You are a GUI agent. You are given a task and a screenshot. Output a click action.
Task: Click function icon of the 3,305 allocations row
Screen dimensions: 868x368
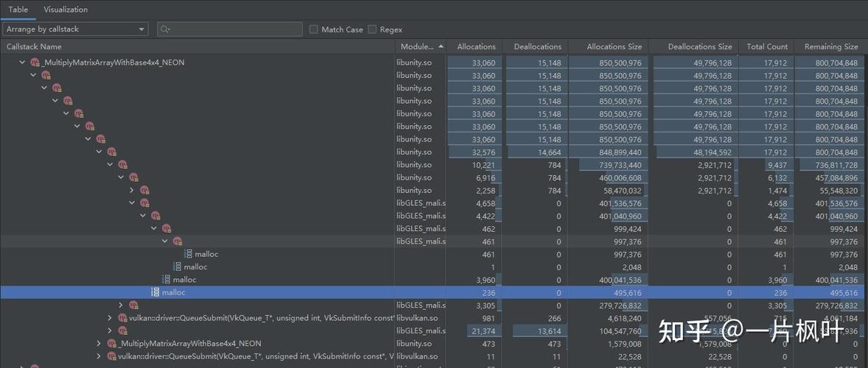coord(134,305)
